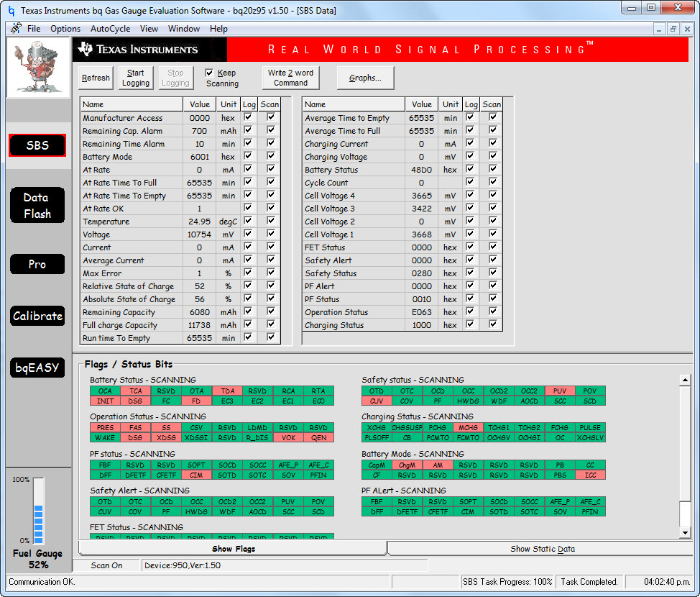Viewport: 700px width, 597px height.
Task: Open the application icon menu in menu bar
Action: click(17, 28)
